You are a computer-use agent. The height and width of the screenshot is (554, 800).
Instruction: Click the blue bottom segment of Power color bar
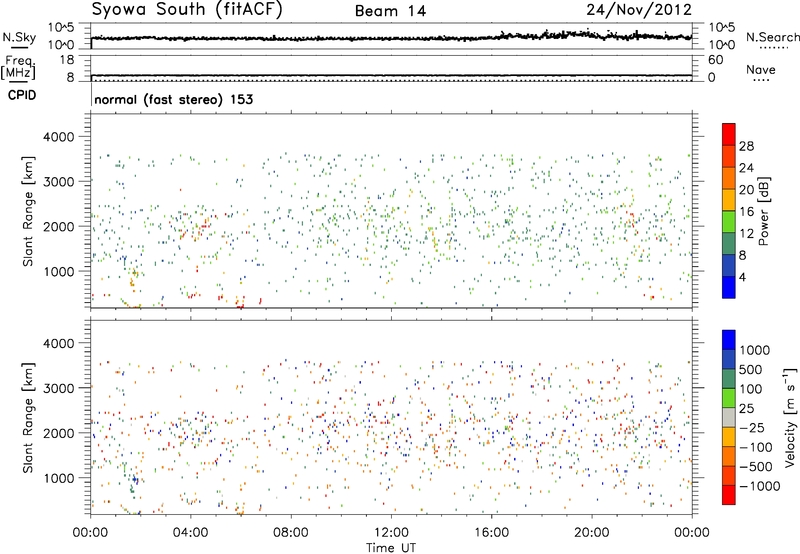(x=729, y=287)
